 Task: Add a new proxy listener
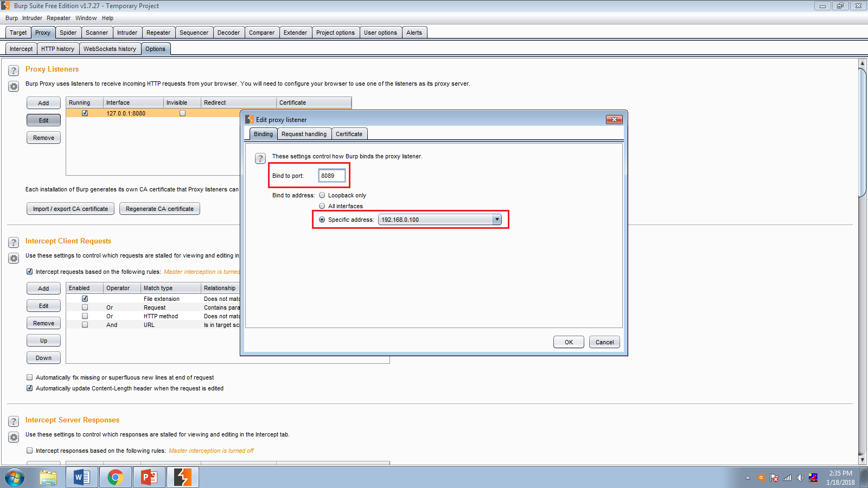[x=43, y=103]
